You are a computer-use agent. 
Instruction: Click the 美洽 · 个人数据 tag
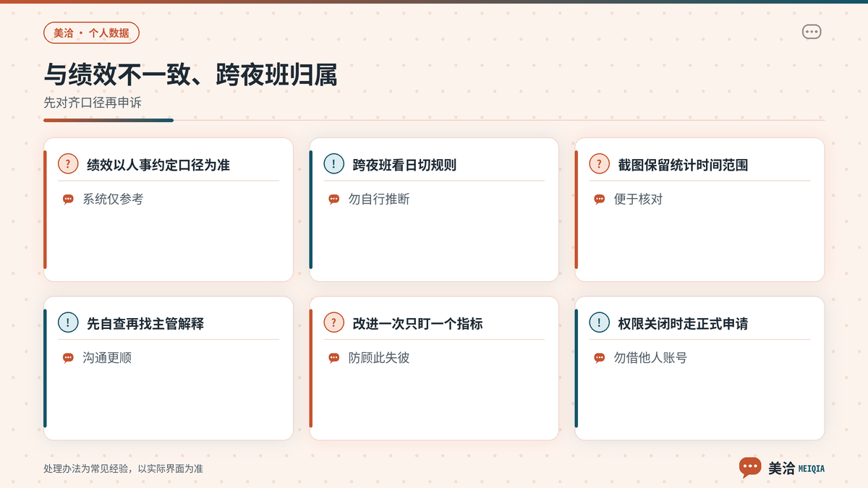click(91, 33)
